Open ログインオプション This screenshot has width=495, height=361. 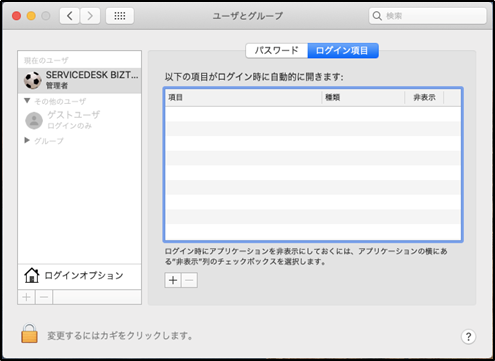pos(80,276)
